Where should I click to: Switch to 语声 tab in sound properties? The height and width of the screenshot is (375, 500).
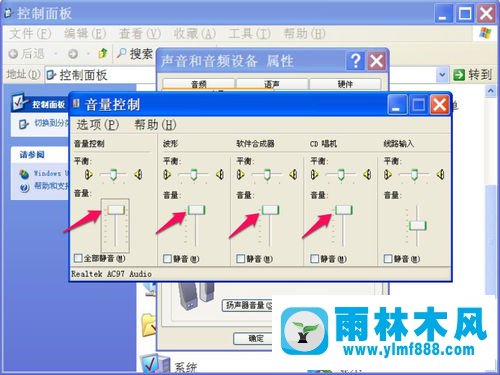(272, 84)
